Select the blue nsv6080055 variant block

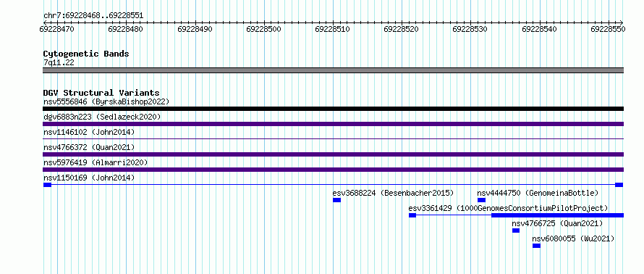coord(536,246)
